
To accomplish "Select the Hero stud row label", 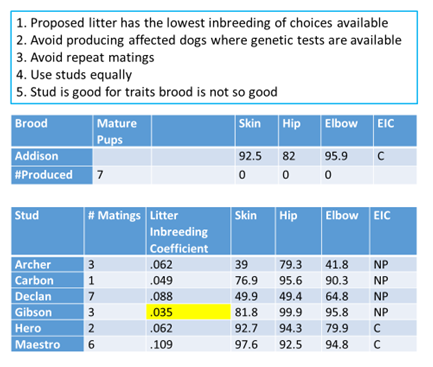I will (x=47, y=328).
